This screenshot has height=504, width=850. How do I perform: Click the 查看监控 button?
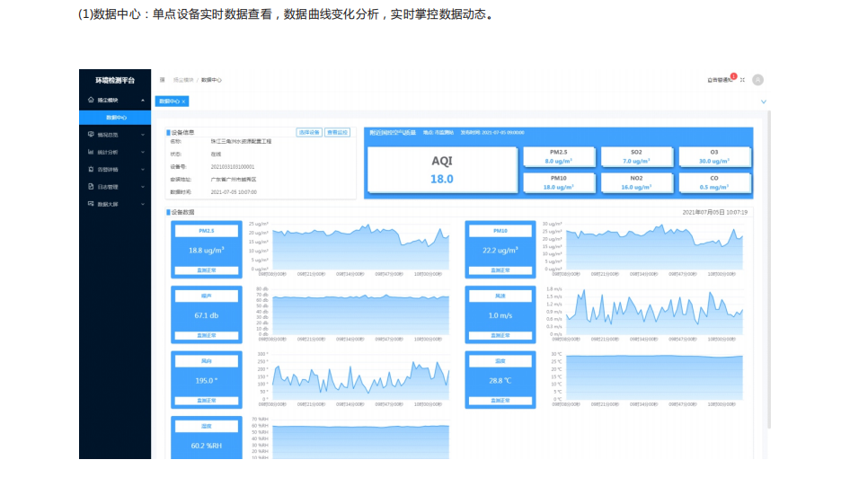(337, 132)
